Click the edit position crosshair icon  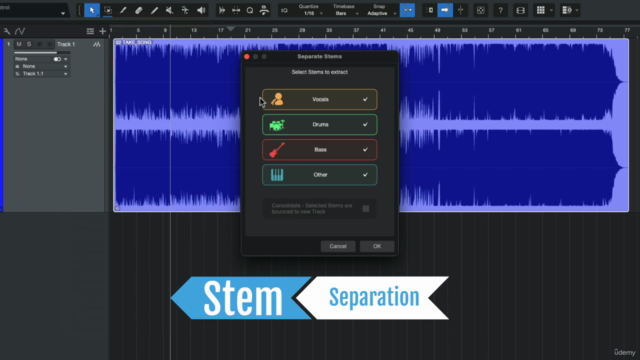coord(461,10)
